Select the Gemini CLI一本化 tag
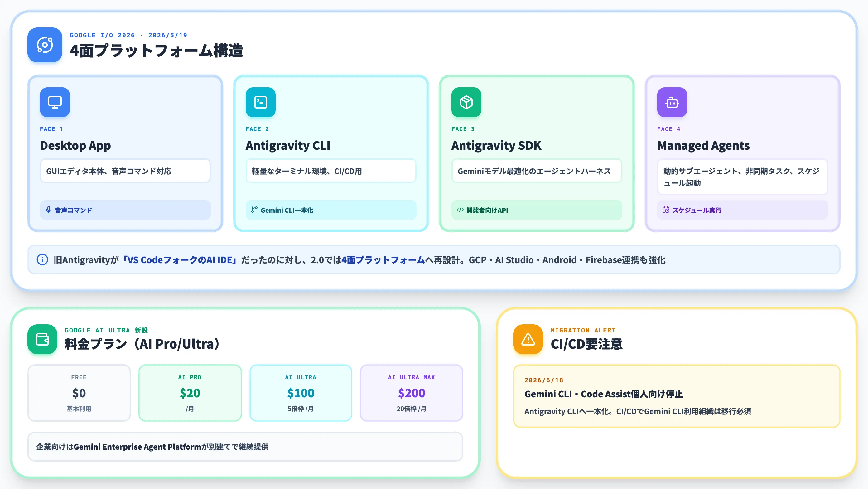 [x=331, y=210]
